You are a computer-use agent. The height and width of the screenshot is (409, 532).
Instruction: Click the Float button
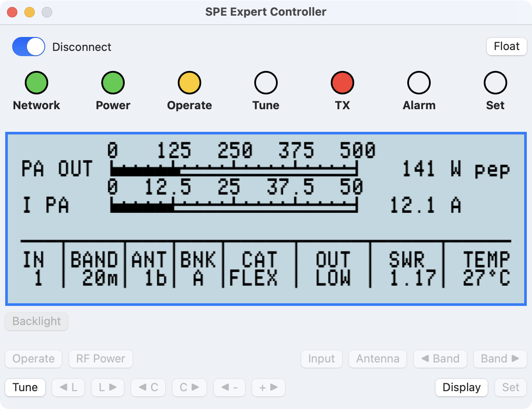tap(507, 46)
